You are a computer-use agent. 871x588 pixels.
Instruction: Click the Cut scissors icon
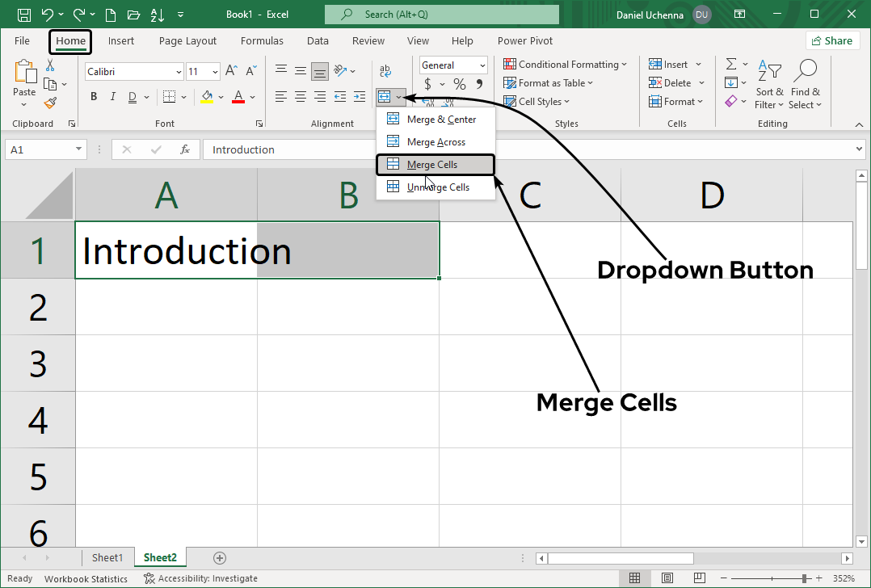click(x=50, y=65)
